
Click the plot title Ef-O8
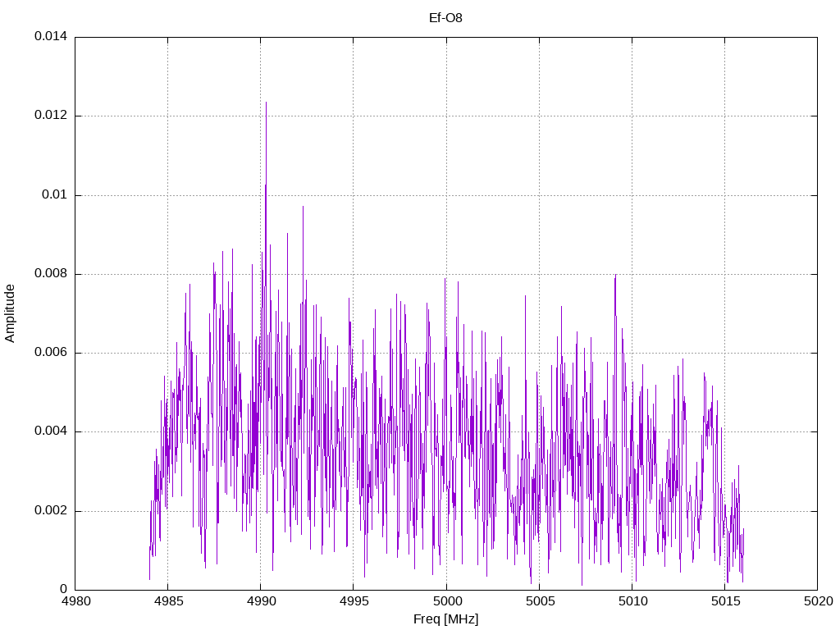tap(445, 18)
